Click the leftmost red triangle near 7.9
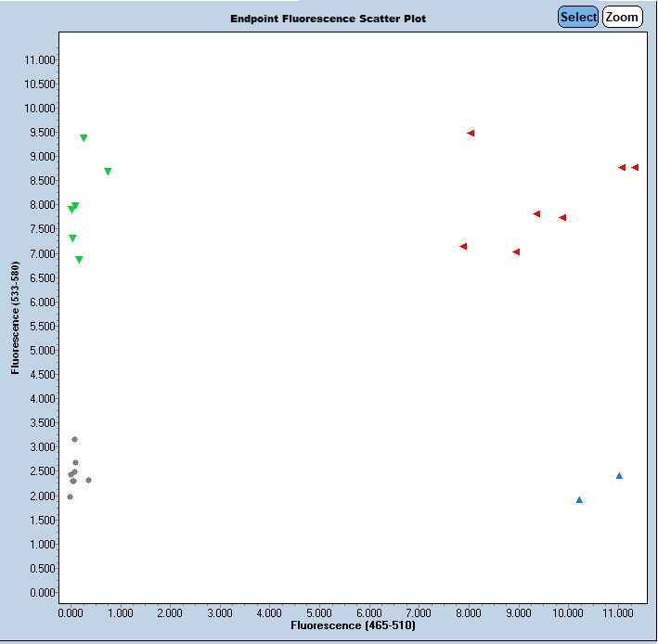Viewport: 658px width, 644px height. click(463, 246)
